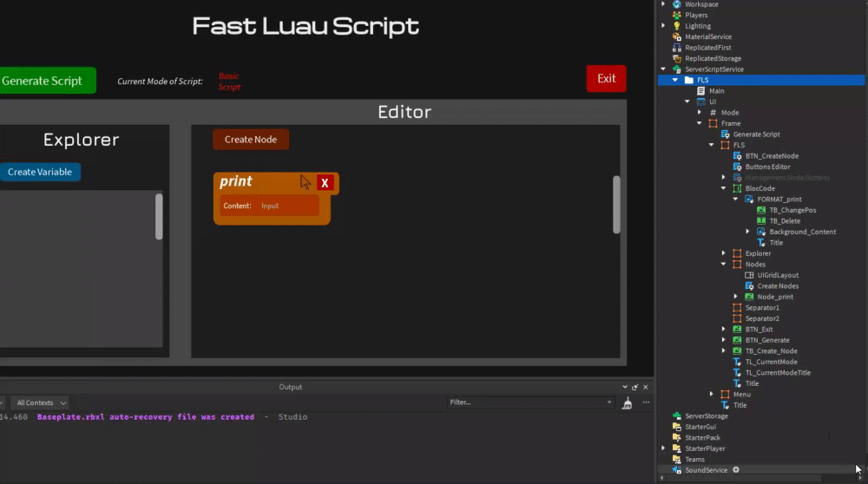Click the TB_ChangePos button icon

761,210
